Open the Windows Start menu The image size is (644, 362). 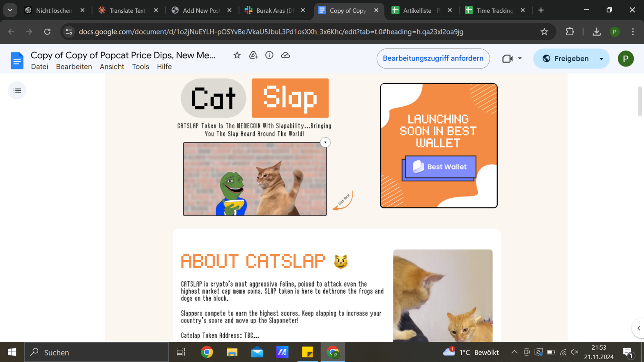coord(12,352)
